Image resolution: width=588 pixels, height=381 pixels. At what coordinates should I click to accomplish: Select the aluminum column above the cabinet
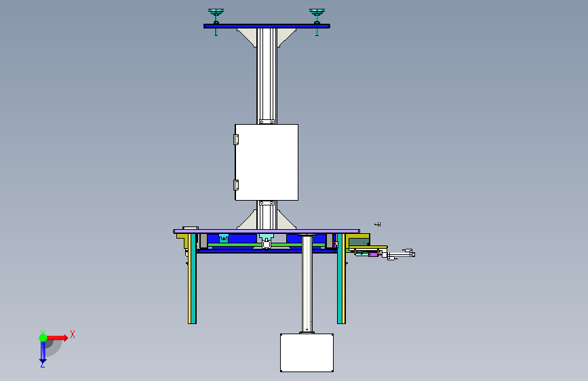pyautogui.click(x=267, y=76)
